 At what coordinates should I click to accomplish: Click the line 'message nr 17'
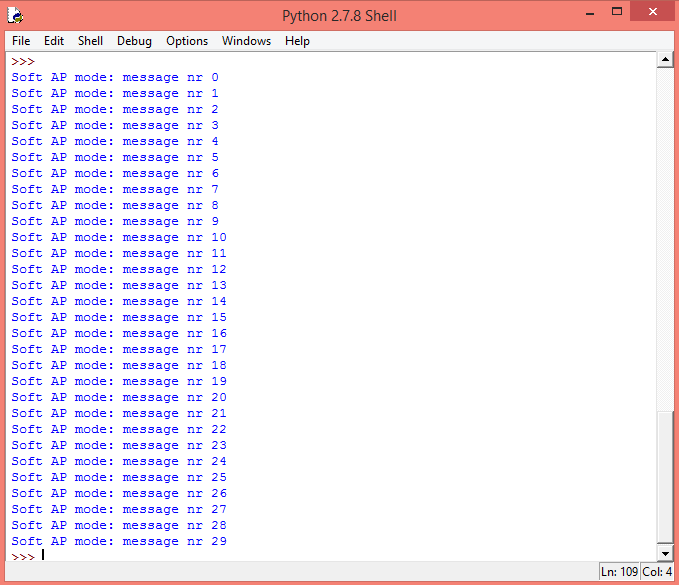click(x=119, y=350)
